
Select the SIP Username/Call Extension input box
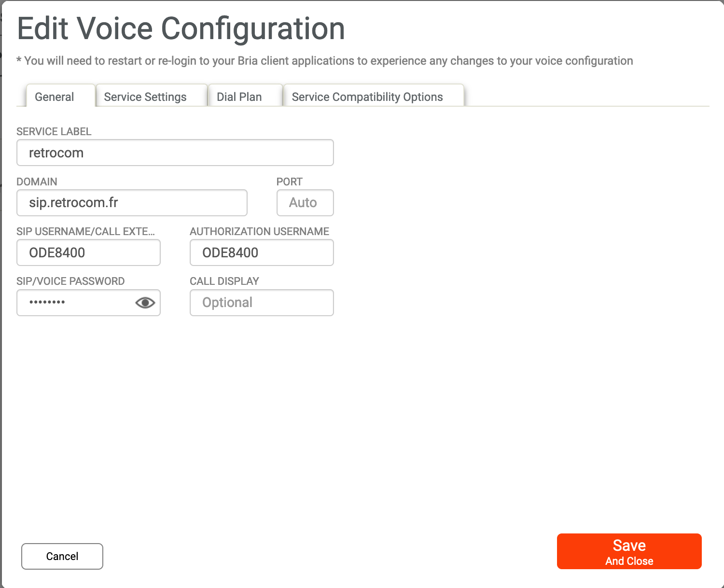coord(88,253)
